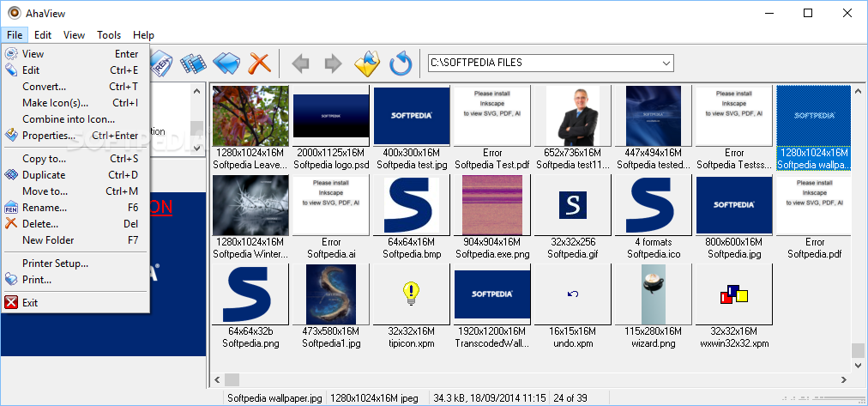The height and width of the screenshot is (406, 868).
Task: Click '24 of 39' in status bar
Action: point(570,397)
